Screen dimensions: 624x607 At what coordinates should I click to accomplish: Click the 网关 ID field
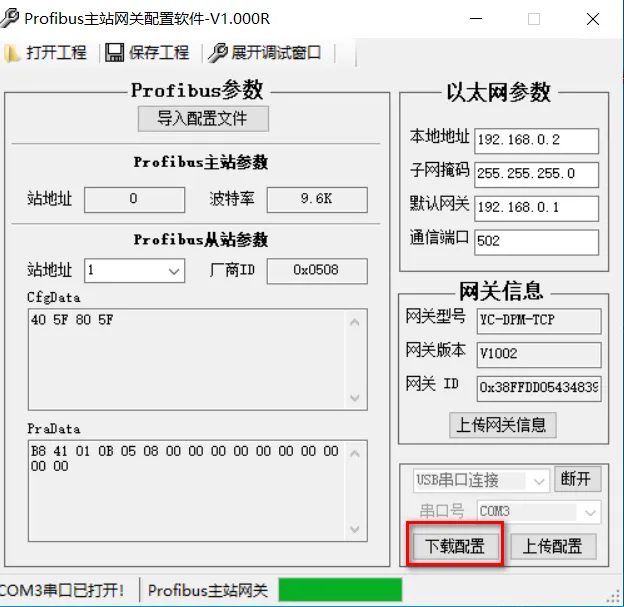point(539,388)
